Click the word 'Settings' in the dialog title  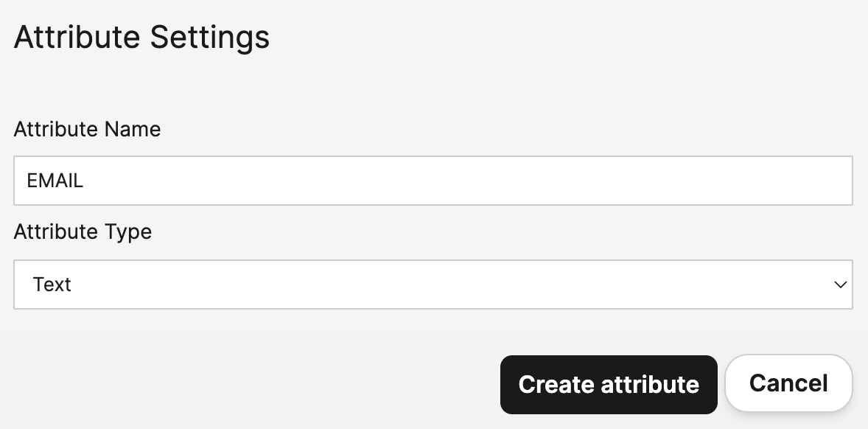209,38
